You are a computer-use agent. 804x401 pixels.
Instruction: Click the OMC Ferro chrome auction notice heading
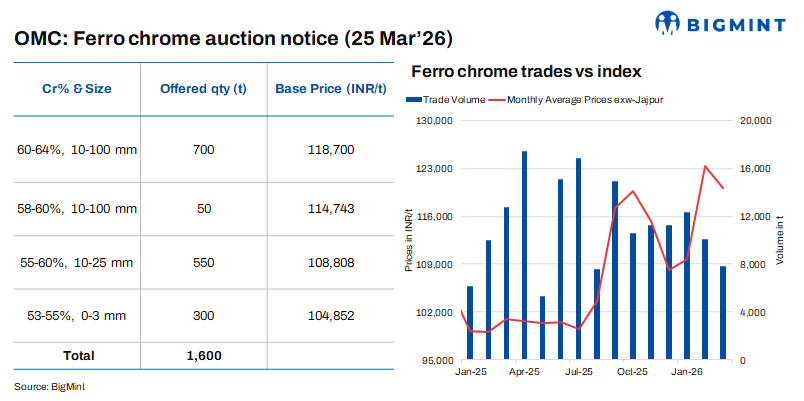234,40
